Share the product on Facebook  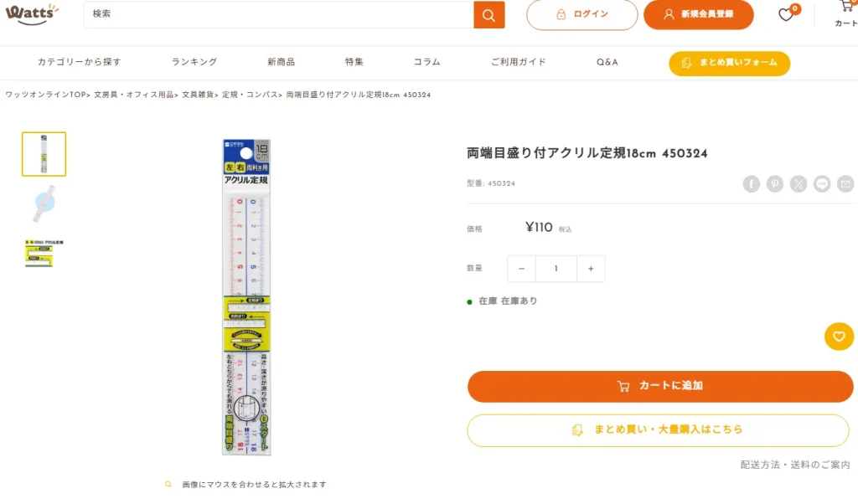tap(751, 184)
